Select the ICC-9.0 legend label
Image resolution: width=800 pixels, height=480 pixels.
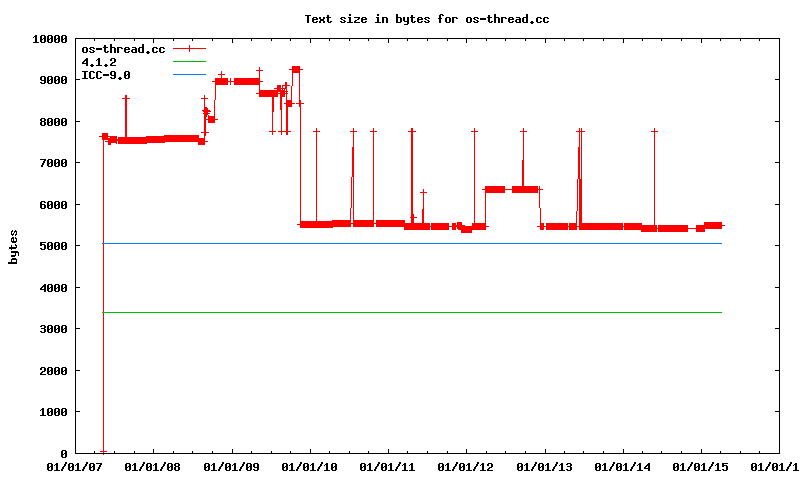click(106, 75)
